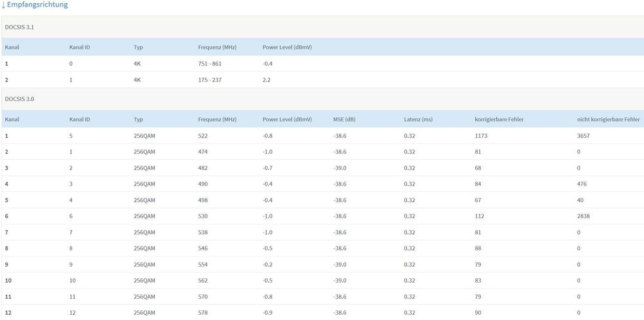
Task: Click the DOCSIS 3.0 section label
Action: click(x=18, y=99)
